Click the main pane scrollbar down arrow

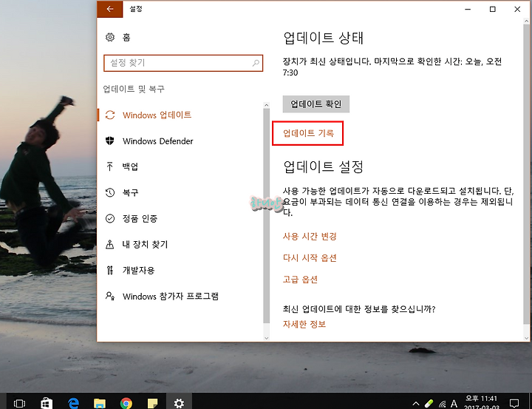pyautogui.click(x=526, y=338)
